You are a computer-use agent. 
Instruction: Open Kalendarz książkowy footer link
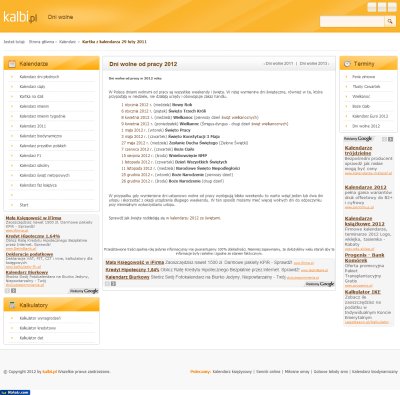[x=232, y=371]
